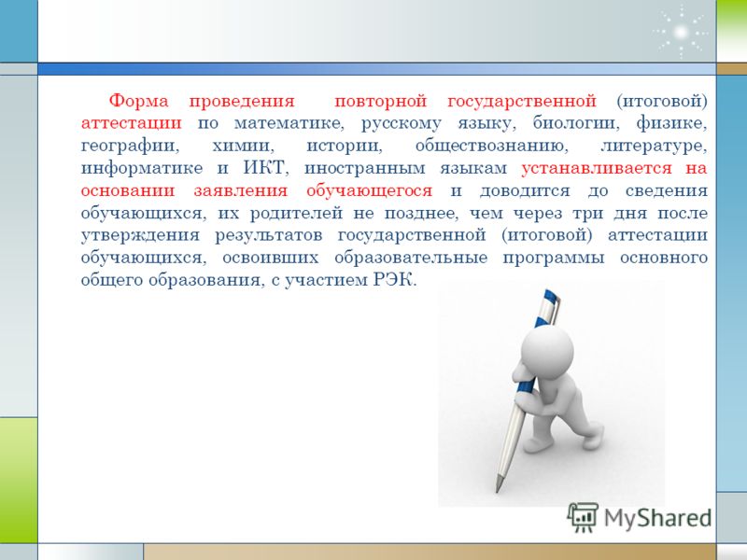Click the word 'обществознанию'
Viewport: 747px width, 560px height.
(492, 146)
